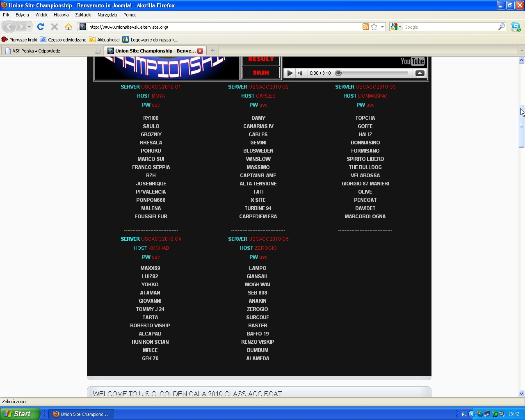The width and height of the screenshot is (525, 420).
Task: Click in the Google search field
Action: (449, 27)
